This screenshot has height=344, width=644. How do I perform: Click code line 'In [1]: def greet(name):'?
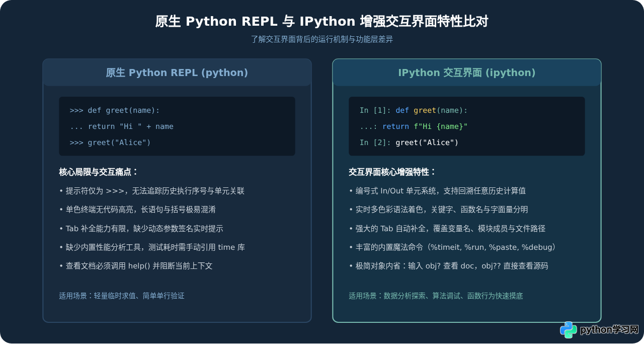[414, 110]
